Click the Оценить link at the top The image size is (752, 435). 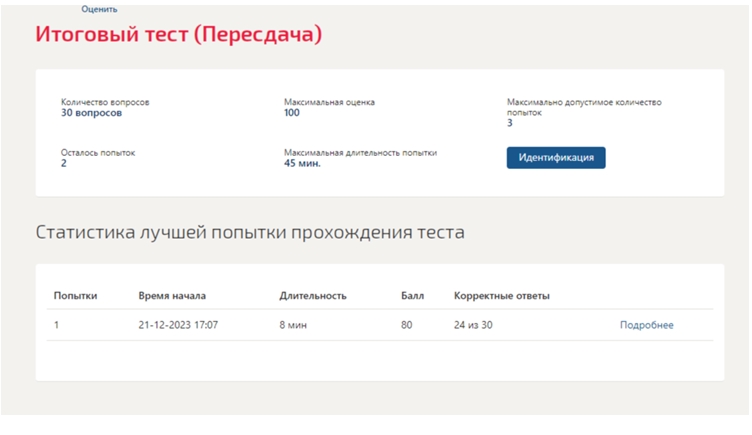[x=99, y=9]
